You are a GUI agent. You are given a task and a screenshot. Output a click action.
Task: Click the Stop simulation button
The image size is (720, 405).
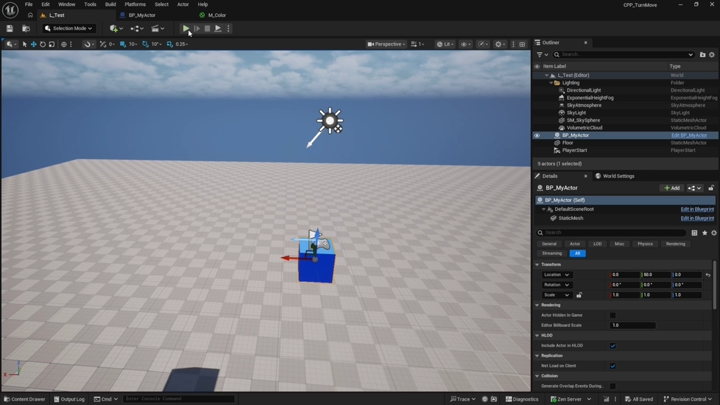point(207,28)
